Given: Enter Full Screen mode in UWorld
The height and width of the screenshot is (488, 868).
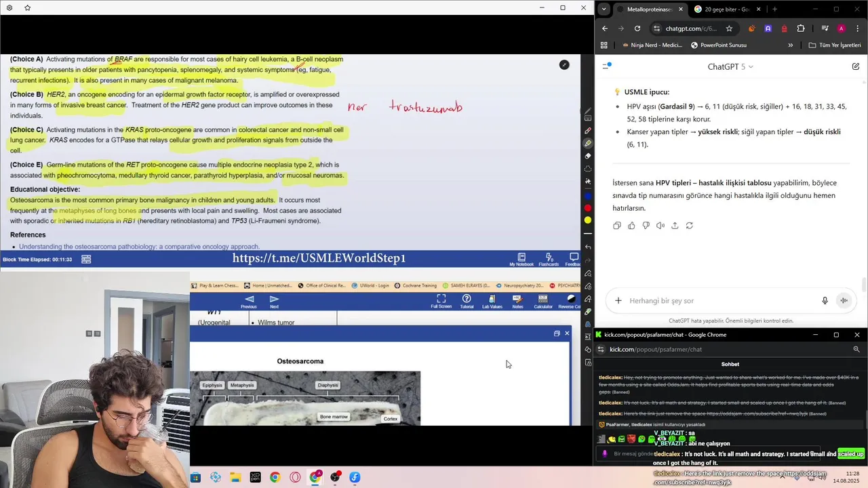Looking at the screenshot, I should click(441, 302).
